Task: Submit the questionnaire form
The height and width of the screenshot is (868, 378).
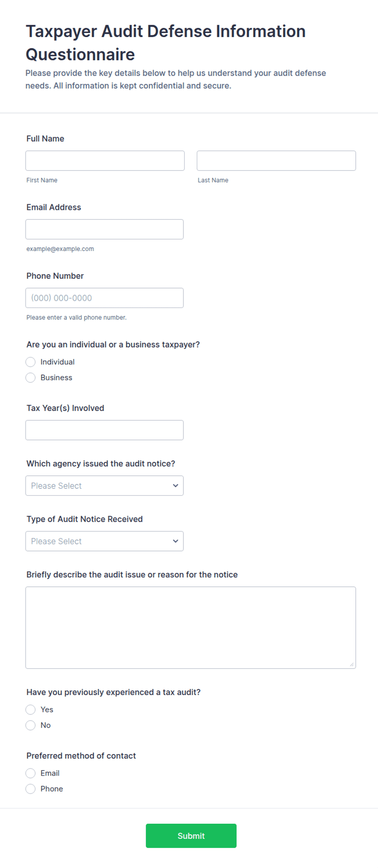Action: (191, 836)
